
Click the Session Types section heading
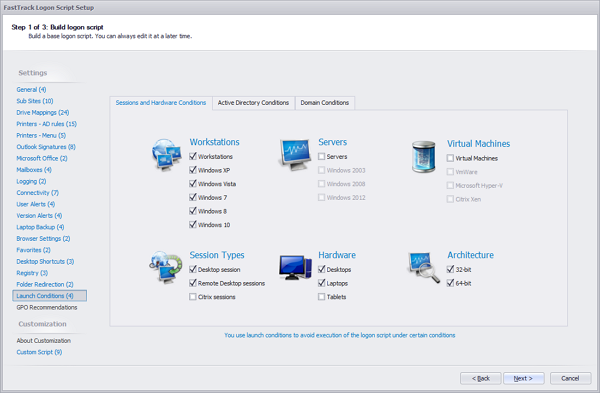tap(217, 255)
